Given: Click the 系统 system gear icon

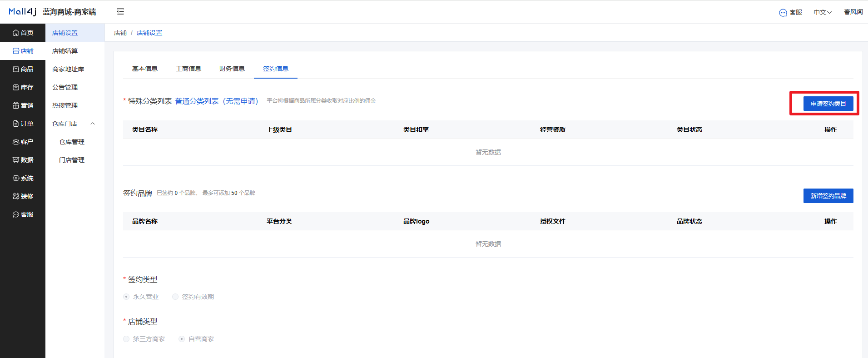Looking at the screenshot, I should click(16, 178).
